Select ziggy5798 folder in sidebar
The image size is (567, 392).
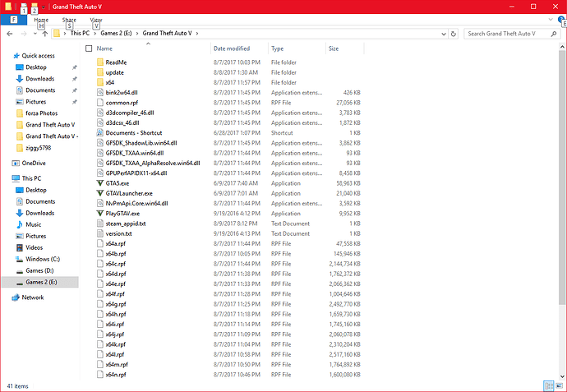coord(39,148)
